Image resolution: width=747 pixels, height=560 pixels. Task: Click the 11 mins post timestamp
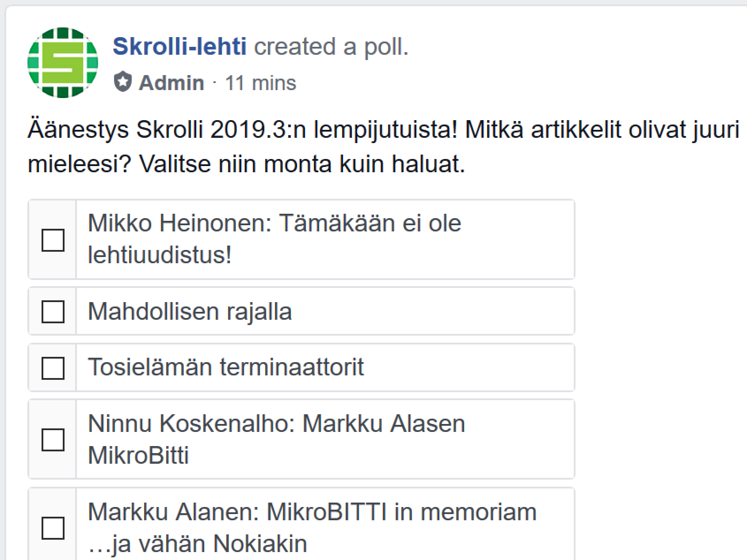coord(260,83)
